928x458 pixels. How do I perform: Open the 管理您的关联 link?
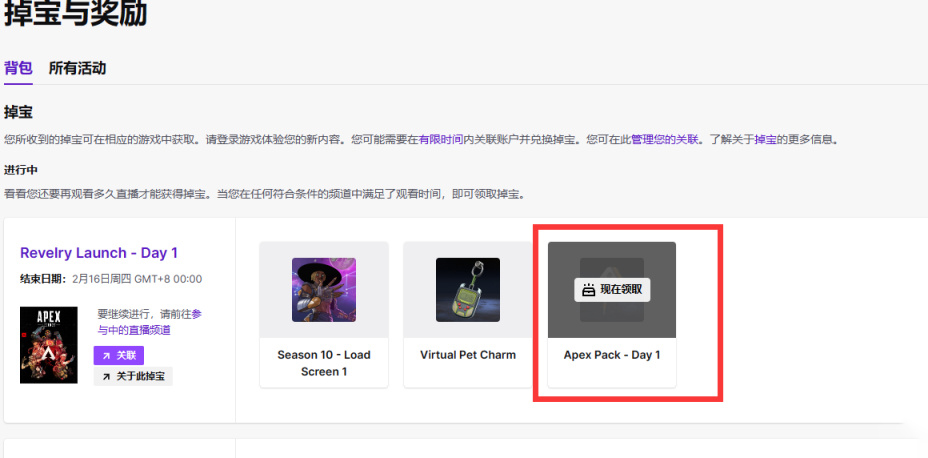tap(664, 140)
